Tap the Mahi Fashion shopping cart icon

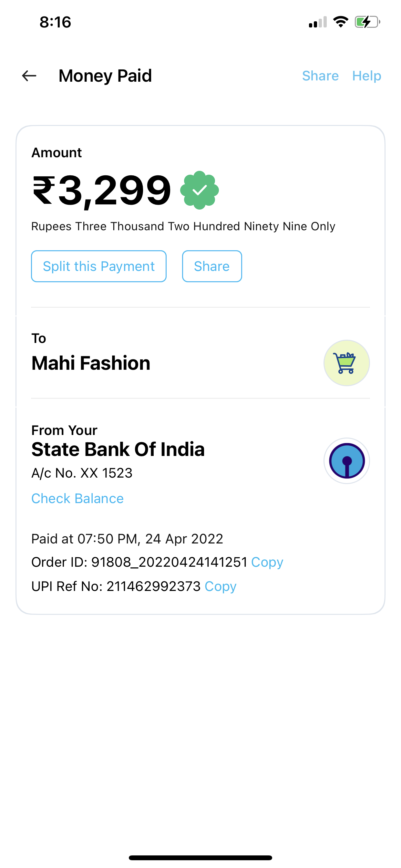346,363
